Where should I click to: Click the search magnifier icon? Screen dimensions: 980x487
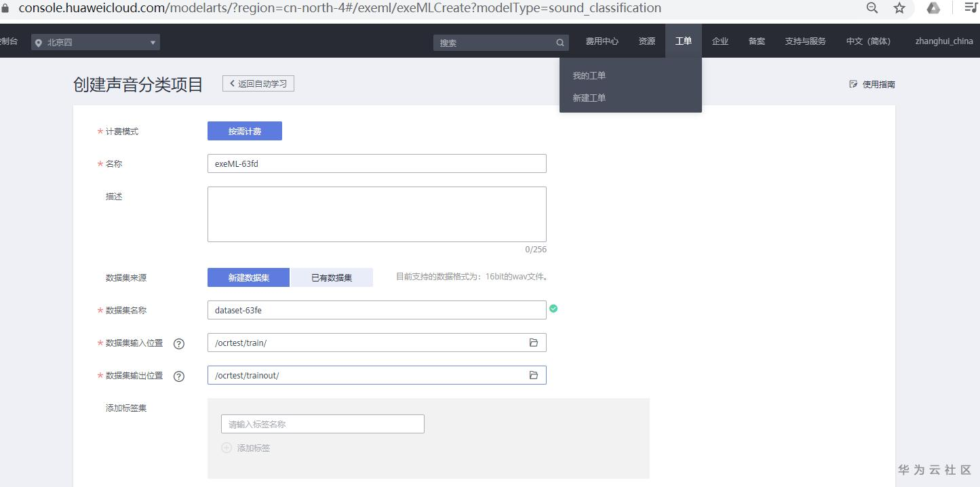(560, 43)
